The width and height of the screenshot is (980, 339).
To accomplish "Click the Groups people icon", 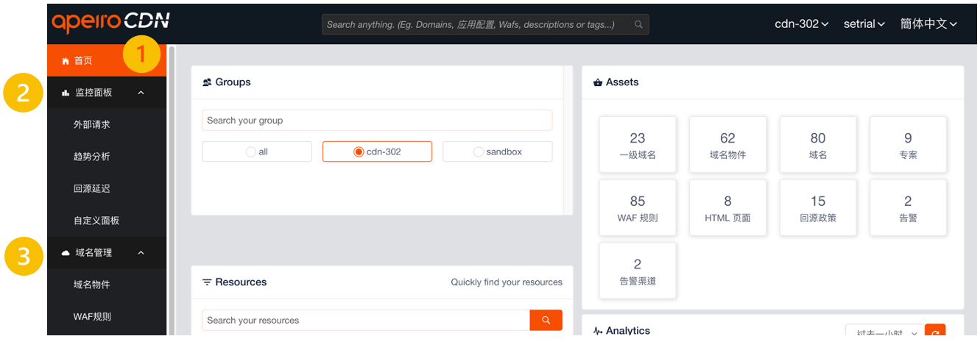I will [x=207, y=82].
